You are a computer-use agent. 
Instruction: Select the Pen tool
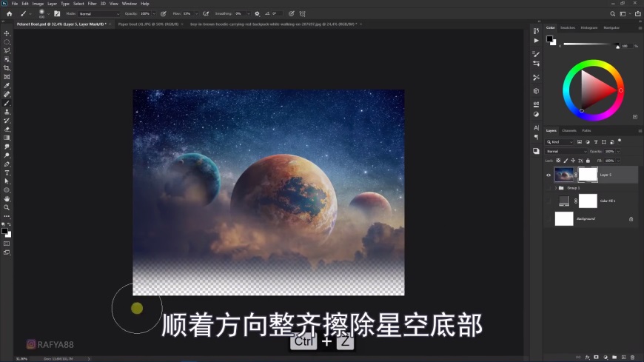pos(7,164)
